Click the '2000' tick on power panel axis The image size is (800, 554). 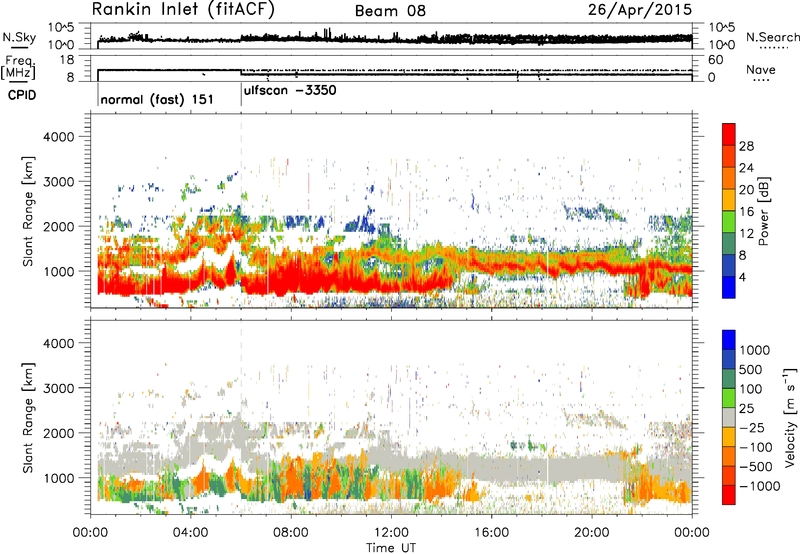[58, 226]
